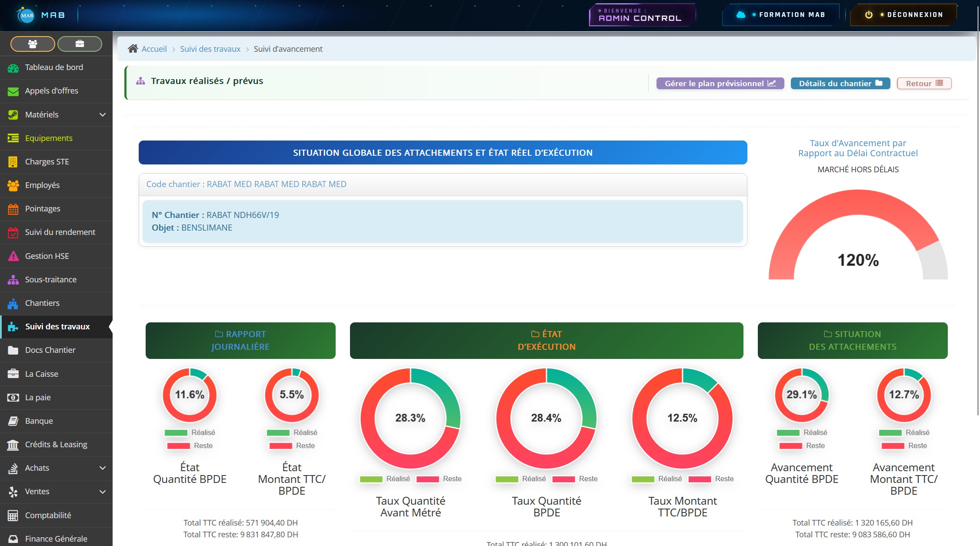Click the home icon in breadcrumb
This screenshot has height=546, width=980.
[x=133, y=49]
